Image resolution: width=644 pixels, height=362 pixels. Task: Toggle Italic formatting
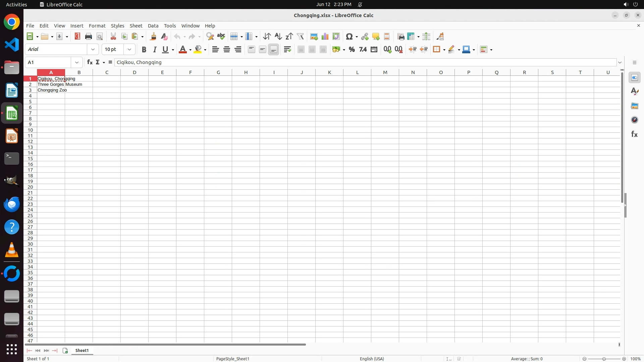[155, 50]
